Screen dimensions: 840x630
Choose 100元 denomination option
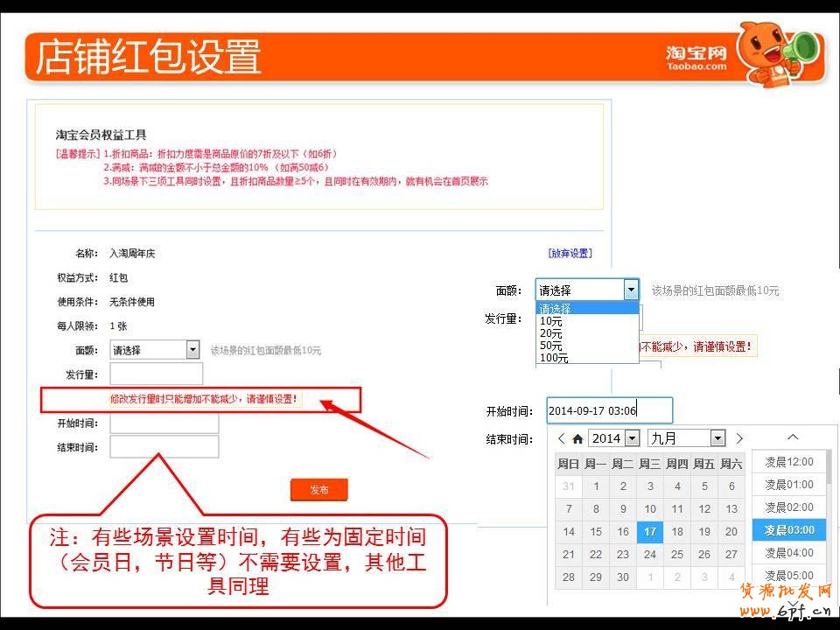[554, 358]
